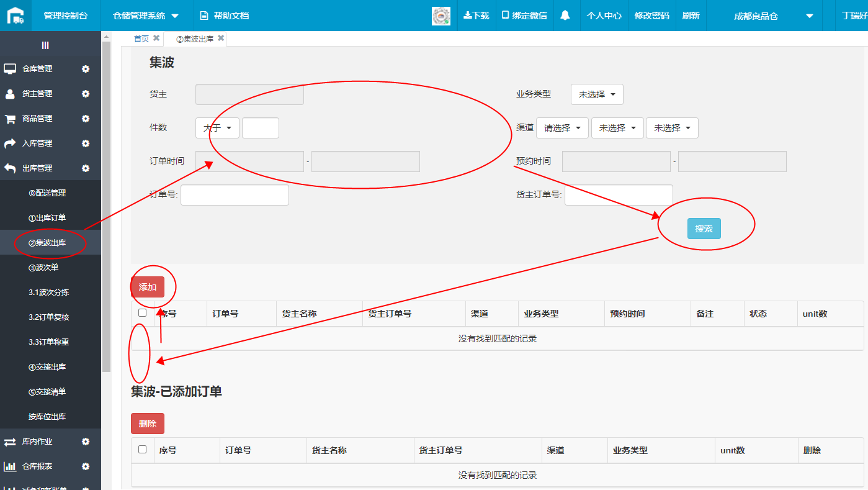Click the 预约时间 start date field
The height and width of the screenshot is (490, 868).
[616, 161]
